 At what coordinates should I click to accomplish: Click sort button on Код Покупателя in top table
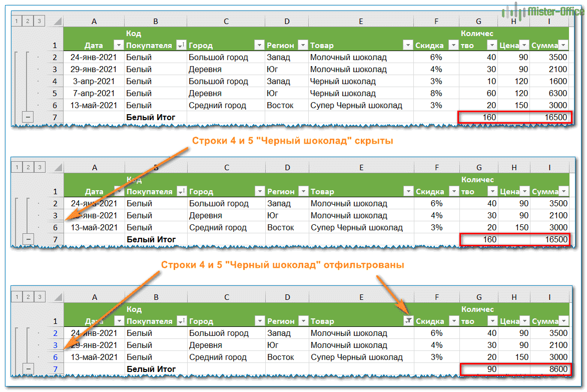[181, 46]
